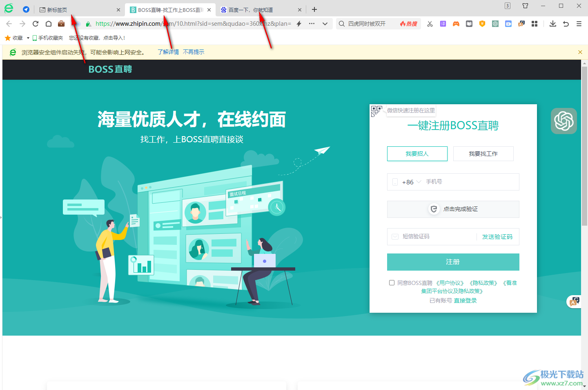
Task: Open the scissors screenshot tool
Action: [430, 24]
